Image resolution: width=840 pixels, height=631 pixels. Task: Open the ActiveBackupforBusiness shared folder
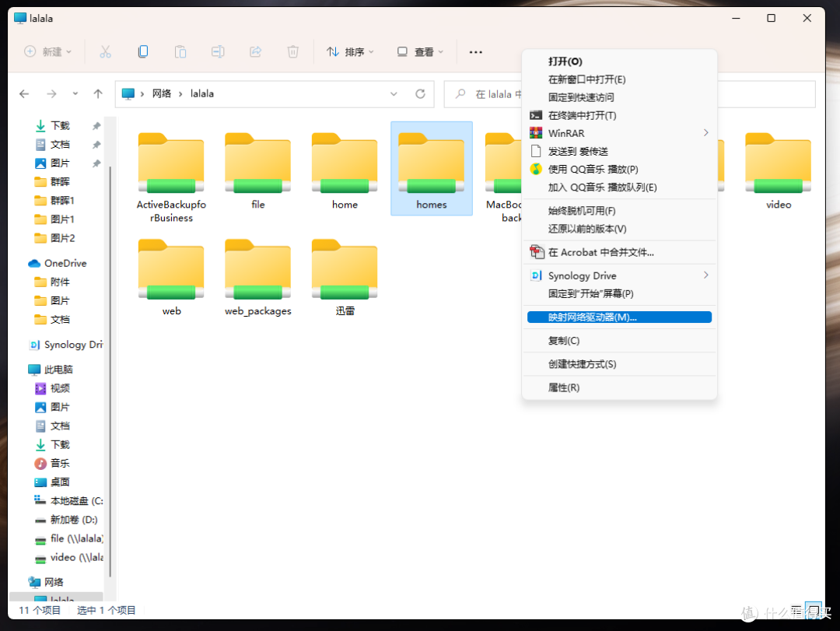click(x=171, y=177)
